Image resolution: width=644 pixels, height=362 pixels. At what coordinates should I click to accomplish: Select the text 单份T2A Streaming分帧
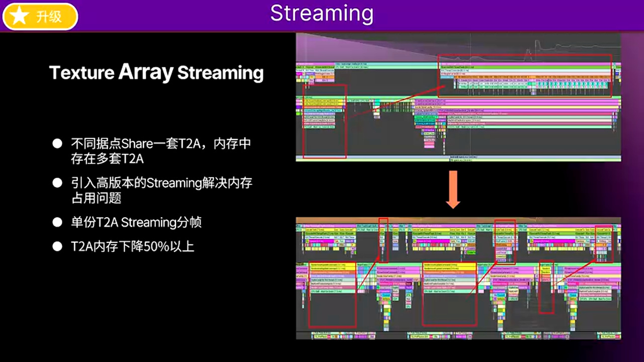pyautogui.click(x=136, y=222)
